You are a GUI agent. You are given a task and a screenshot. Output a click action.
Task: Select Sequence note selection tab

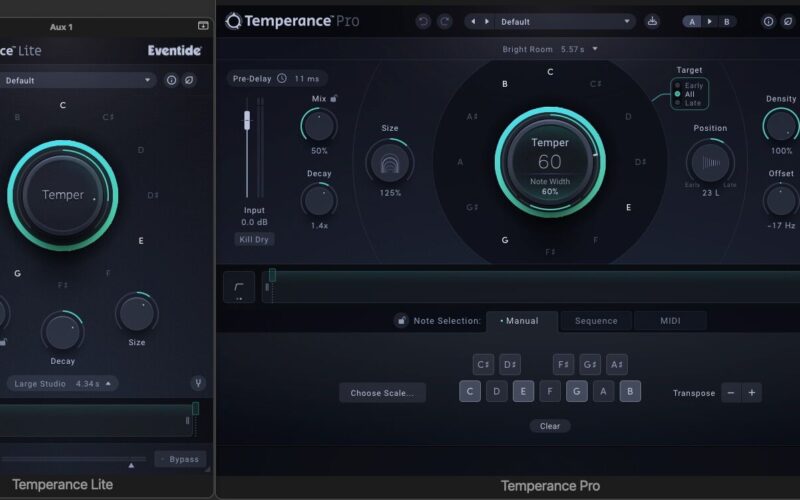596,321
